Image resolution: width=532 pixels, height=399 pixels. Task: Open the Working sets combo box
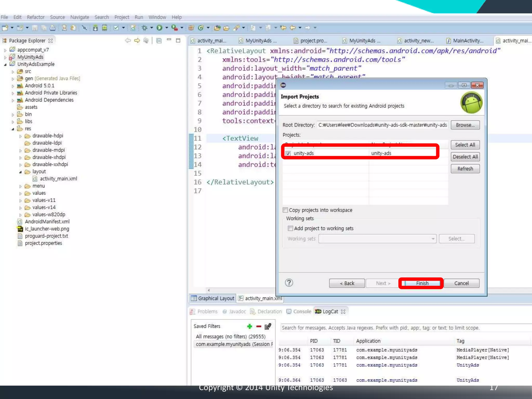coord(377,239)
